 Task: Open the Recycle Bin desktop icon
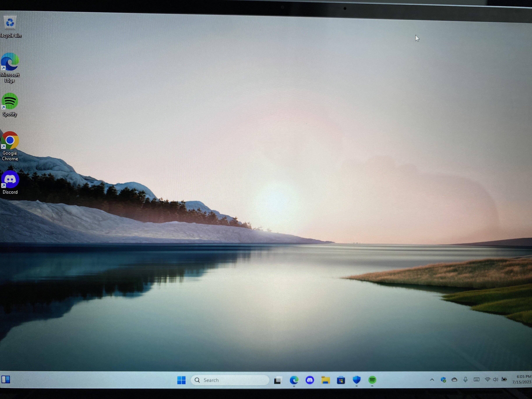(x=10, y=23)
